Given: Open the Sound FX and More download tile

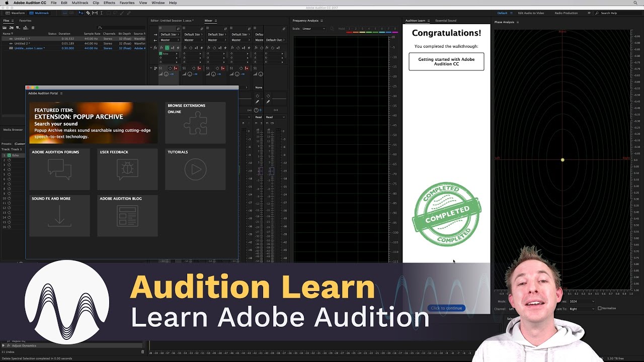Looking at the screenshot, I should pos(59,216).
